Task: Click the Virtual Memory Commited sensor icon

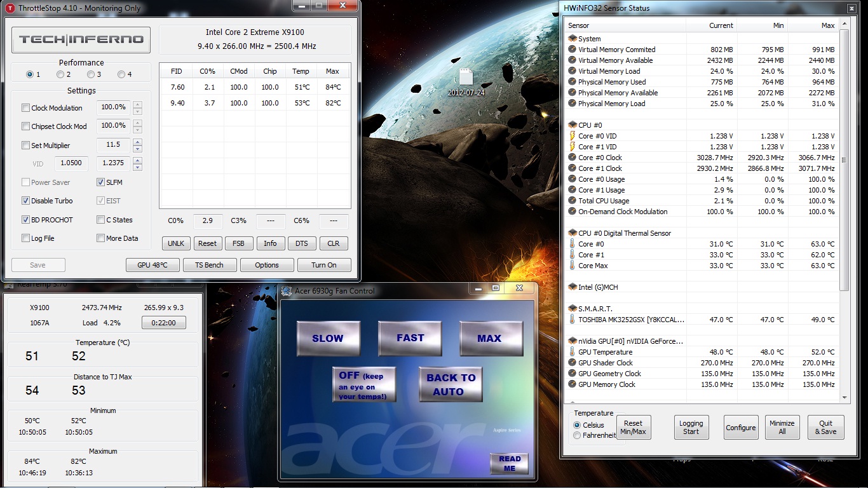Action: (x=572, y=50)
